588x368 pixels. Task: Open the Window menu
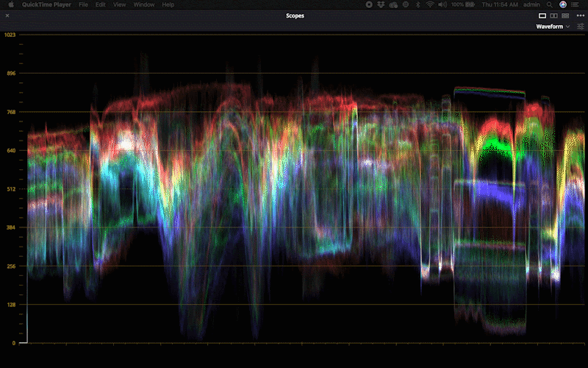(144, 4)
